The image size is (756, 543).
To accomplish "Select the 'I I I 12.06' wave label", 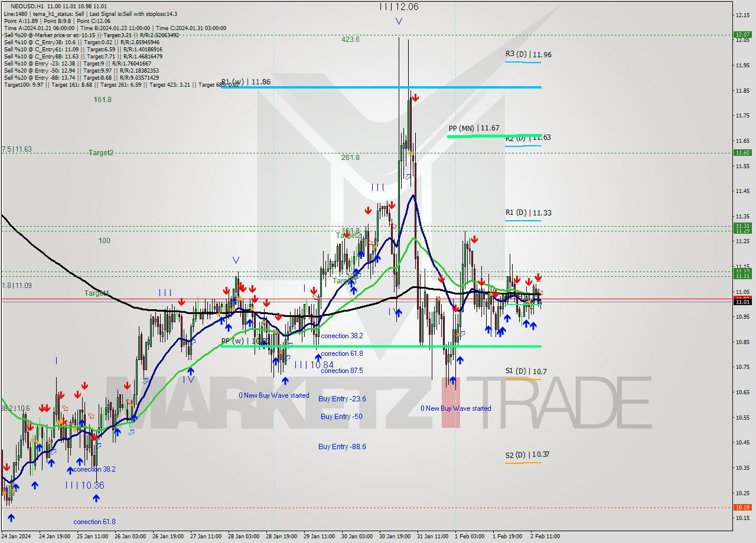I will [x=399, y=6].
